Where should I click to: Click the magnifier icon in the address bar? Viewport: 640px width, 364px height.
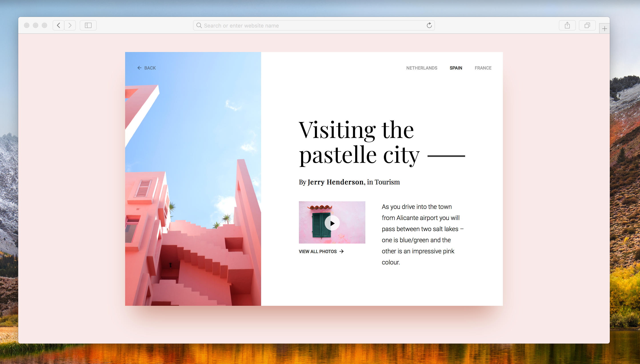pyautogui.click(x=199, y=25)
